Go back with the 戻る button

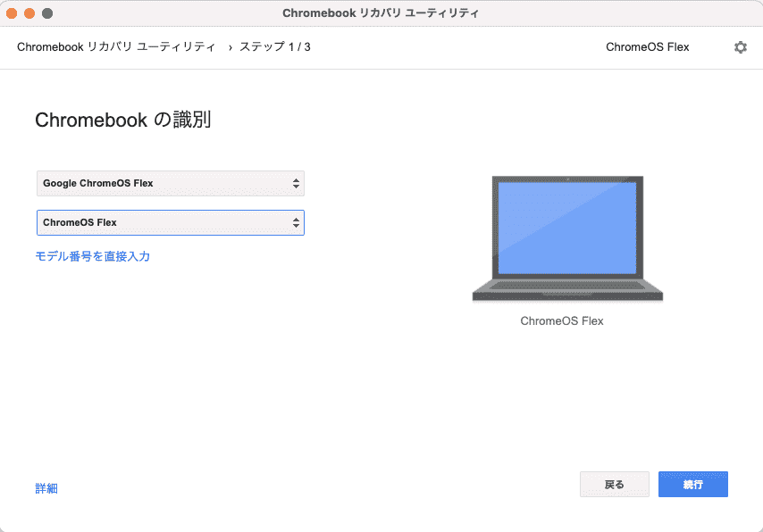614,485
